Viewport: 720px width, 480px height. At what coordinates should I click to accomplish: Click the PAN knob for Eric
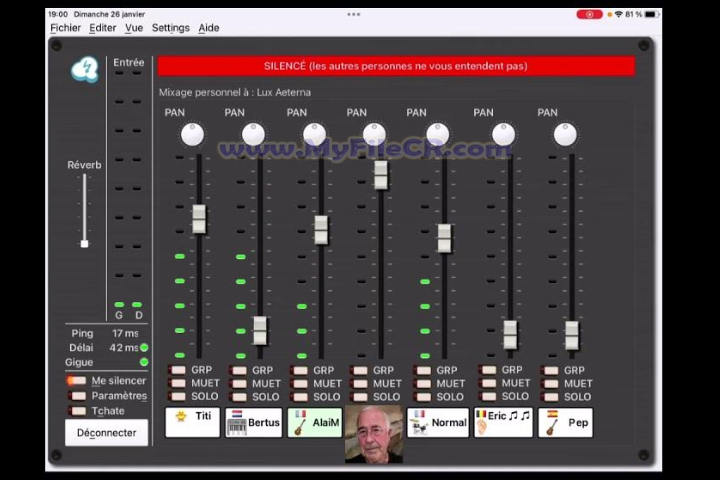pyautogui.click(x=504, y=135)
